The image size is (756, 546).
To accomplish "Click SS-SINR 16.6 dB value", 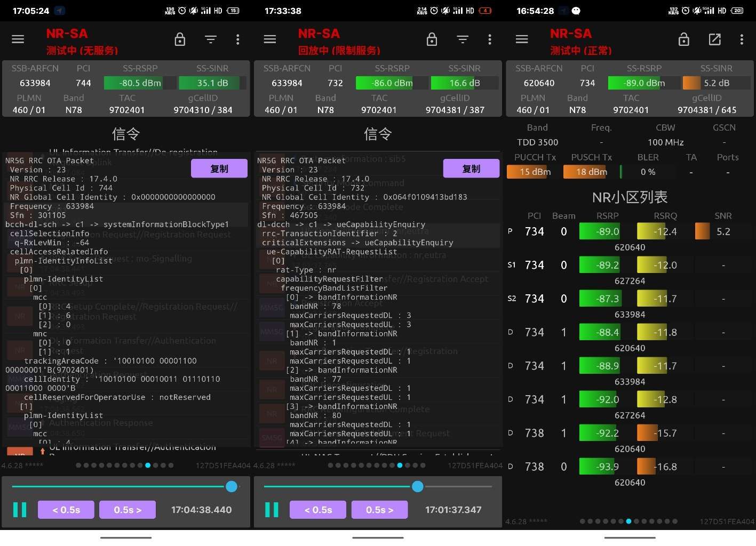I will pos(465,83).
